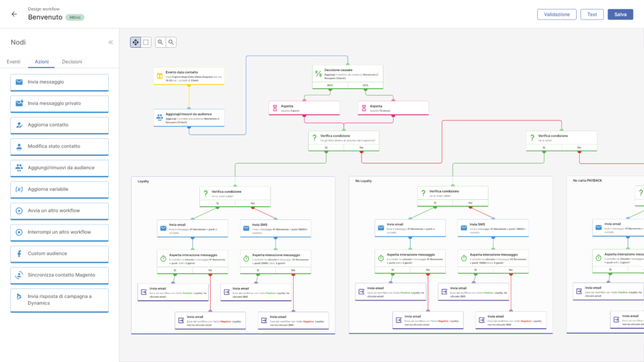Switch to the Azioni tab
Image resolution: width=644 pixels, height=362 pixels.
[42, 62]
